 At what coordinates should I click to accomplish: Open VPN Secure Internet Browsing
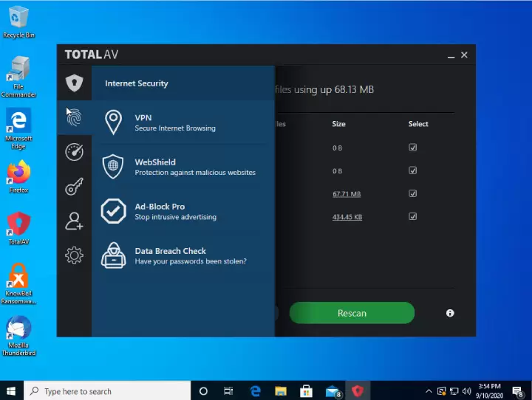183,123
